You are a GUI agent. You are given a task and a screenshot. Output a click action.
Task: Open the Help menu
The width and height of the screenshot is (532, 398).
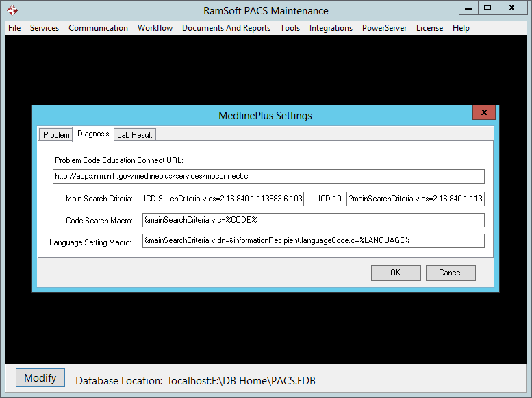[x=461, y=28]
